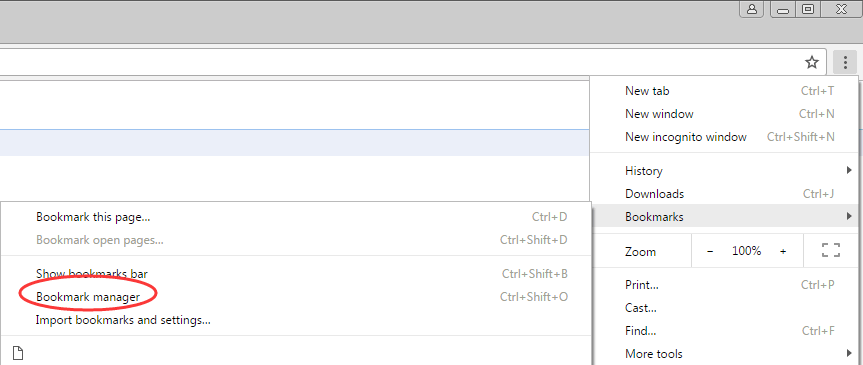Click the blank page icon in bookmarks list
The image size is (863, 365).
pyautogui.click(x=18, y=353)
